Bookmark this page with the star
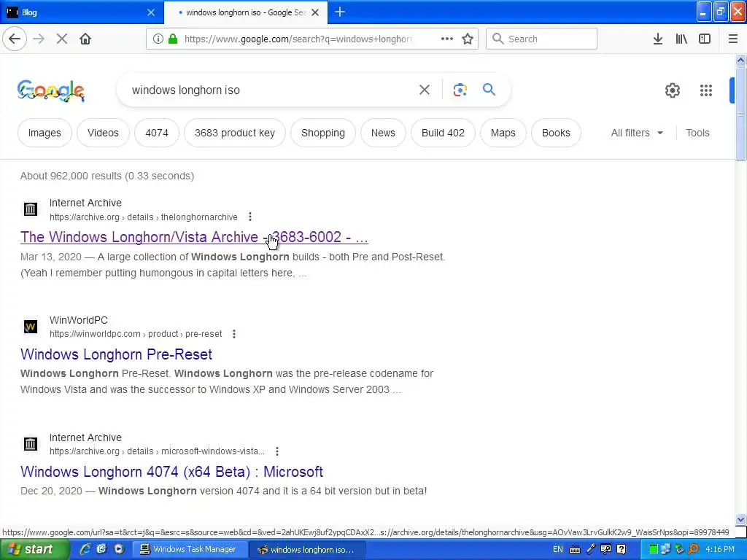The image size is (747, 560). [x=468, y=39]
